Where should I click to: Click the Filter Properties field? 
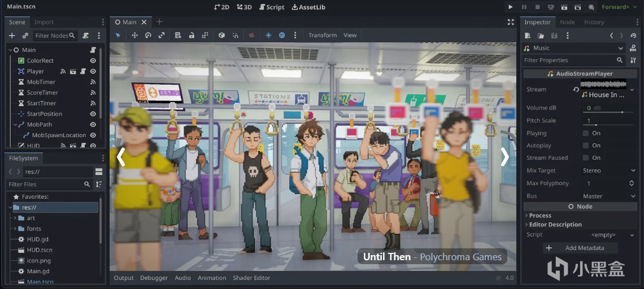[574, 60]
